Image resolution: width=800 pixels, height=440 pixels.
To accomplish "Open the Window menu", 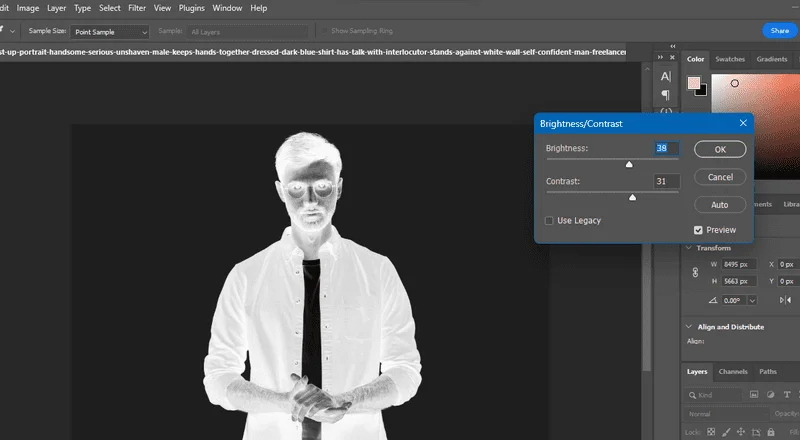I will point(227,8).
